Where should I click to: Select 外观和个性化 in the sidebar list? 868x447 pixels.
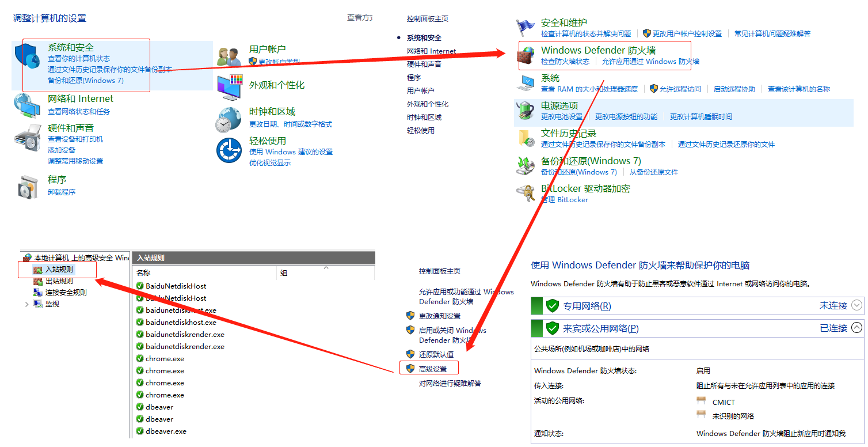point(427,104)
